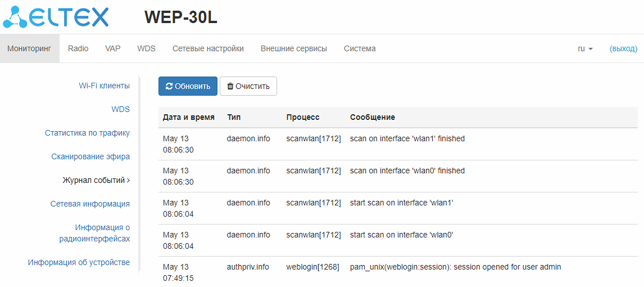Viewport: 644px width, 287px height.
Task: Open Сетевые настройки tab
Action: (208, 49)
